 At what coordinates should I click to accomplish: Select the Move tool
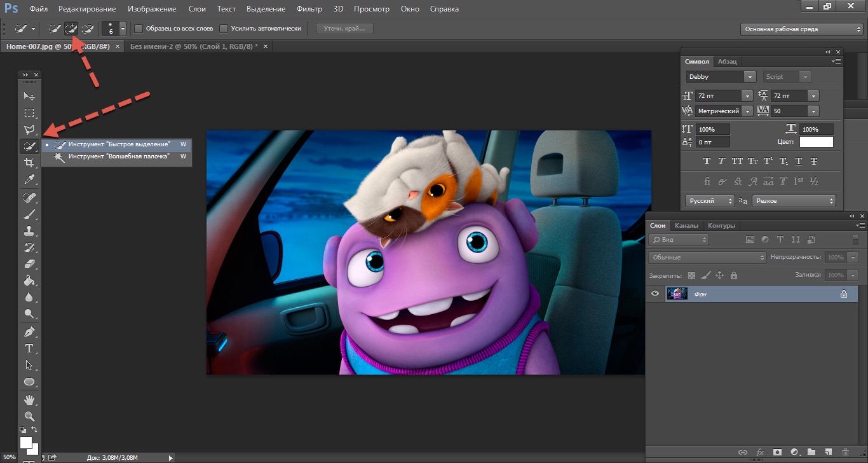(x=29, y=96)
